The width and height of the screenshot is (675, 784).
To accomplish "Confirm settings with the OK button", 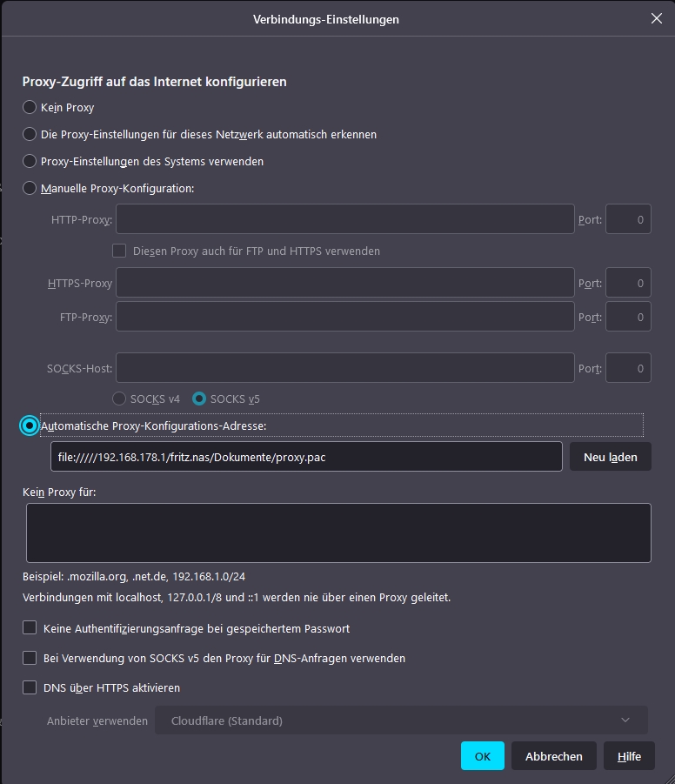I will (482, 756).
